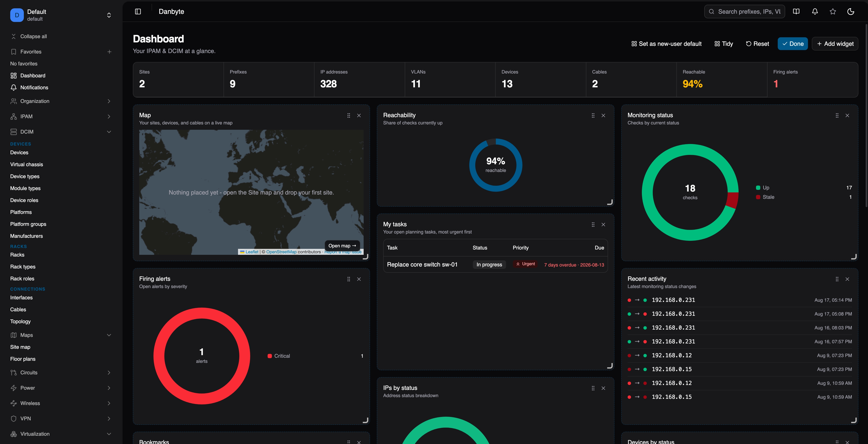
Task: Click the Monitoring status drag handle
Action: 837,115
